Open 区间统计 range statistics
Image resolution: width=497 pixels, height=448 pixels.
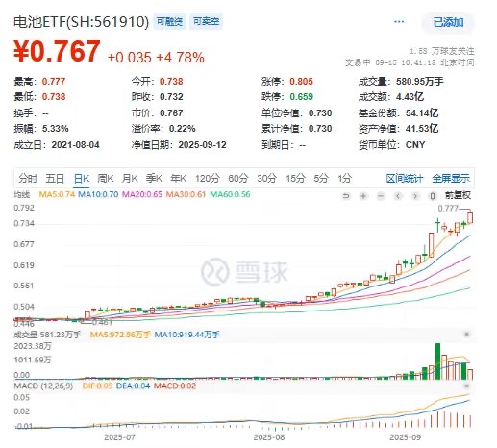405,178
